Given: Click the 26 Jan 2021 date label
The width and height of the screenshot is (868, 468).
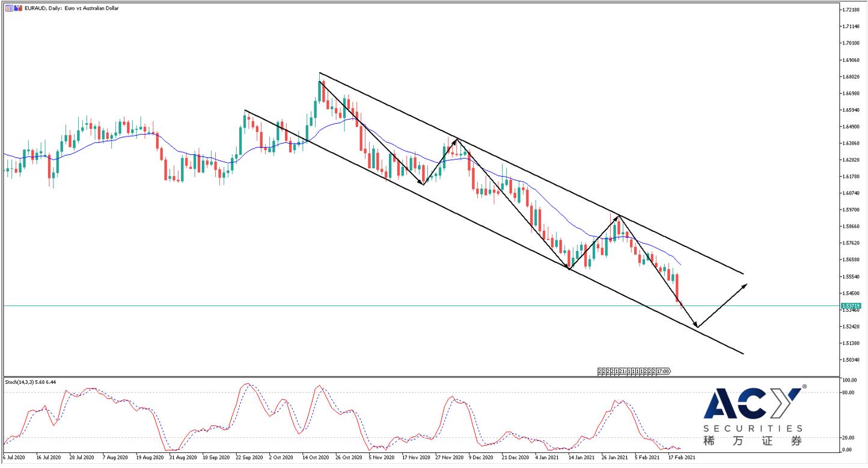Looking at the screenshot, I should point(614,457).
